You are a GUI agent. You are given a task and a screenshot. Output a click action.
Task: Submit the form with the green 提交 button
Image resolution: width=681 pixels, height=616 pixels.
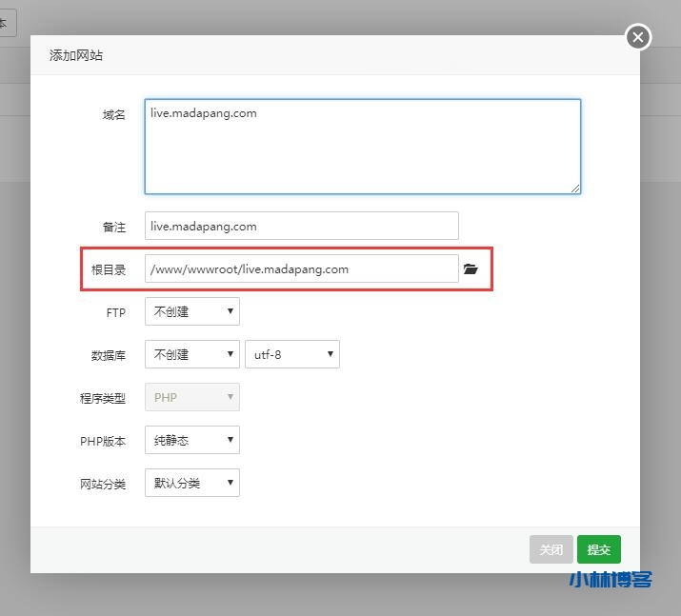(x=598, y=549)
